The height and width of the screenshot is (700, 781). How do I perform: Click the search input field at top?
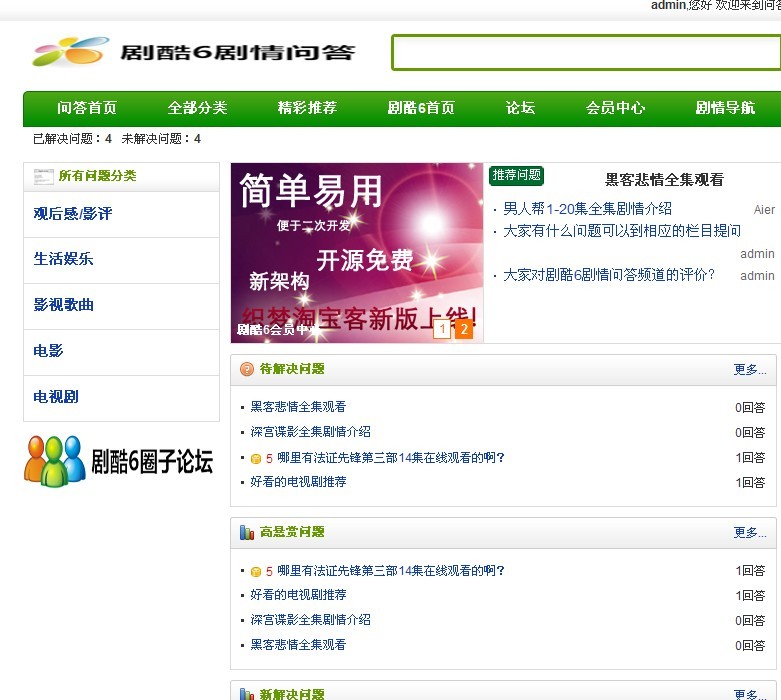pos(585,52)
